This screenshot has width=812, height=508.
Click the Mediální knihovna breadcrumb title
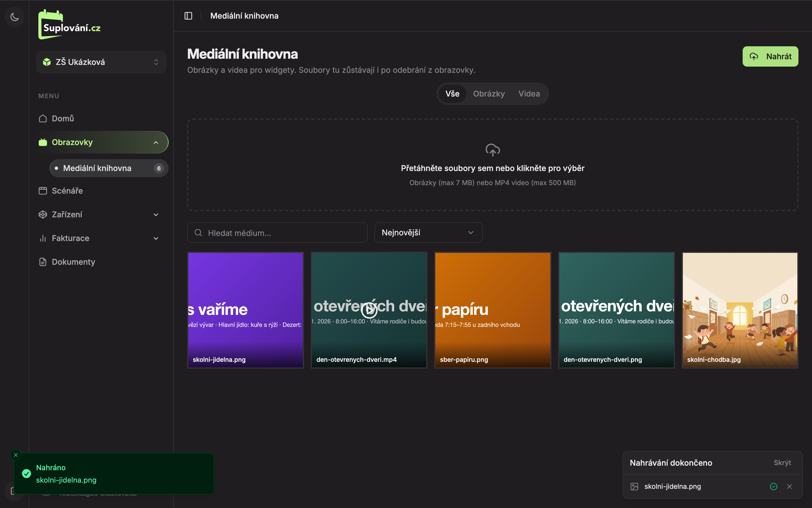click(x=244, y=16)
